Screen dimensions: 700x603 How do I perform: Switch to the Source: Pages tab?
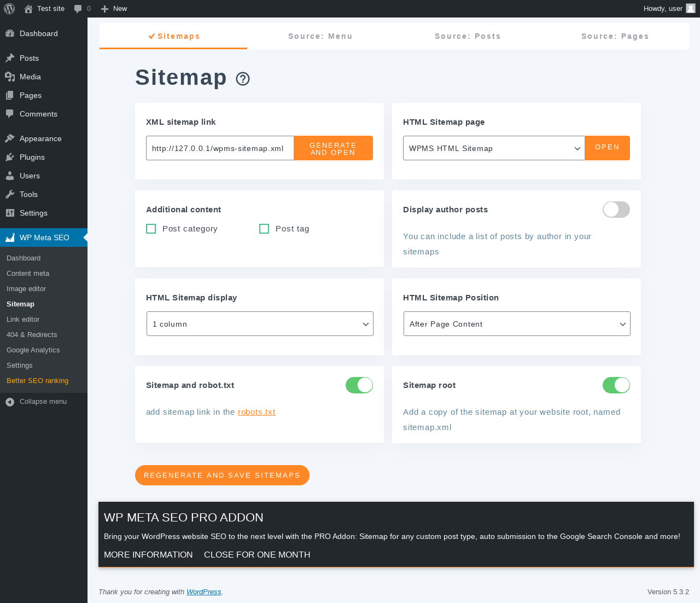coord(615,36)
